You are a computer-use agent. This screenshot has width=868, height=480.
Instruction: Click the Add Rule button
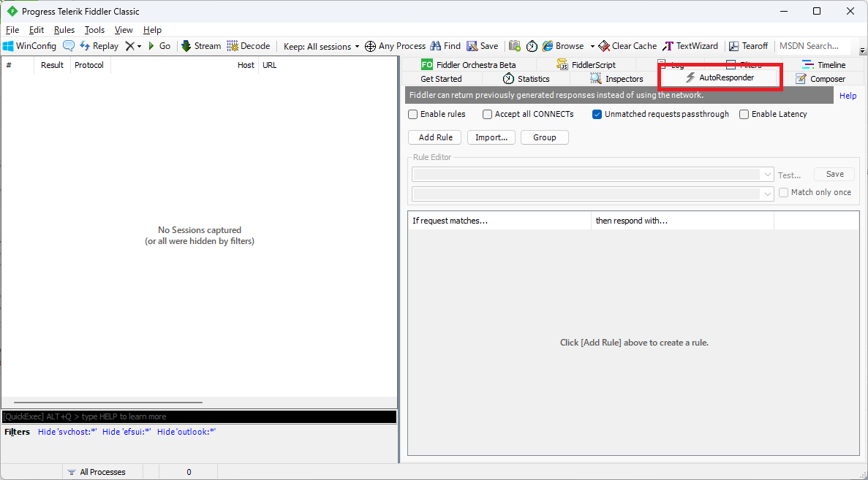(436, 137)
